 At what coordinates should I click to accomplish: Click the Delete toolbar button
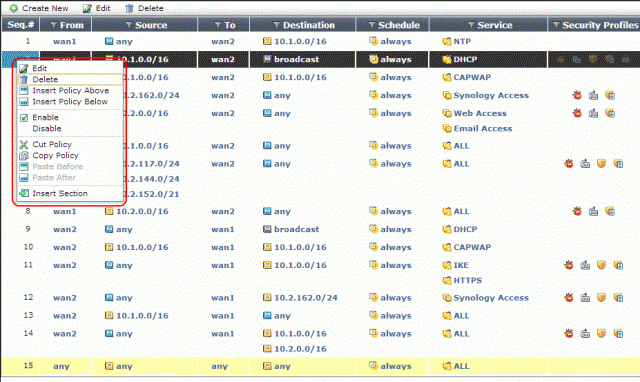(144, 8)
